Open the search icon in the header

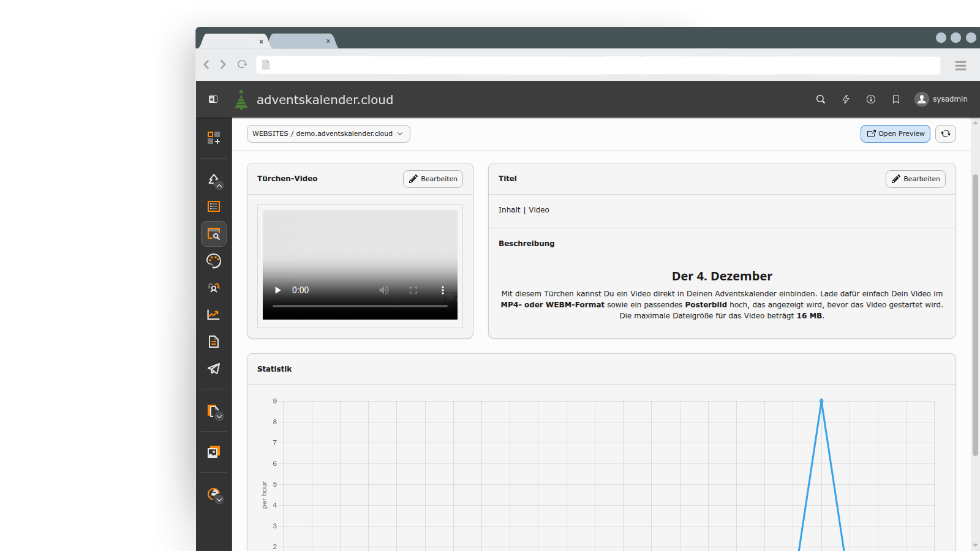click(821, 99)
